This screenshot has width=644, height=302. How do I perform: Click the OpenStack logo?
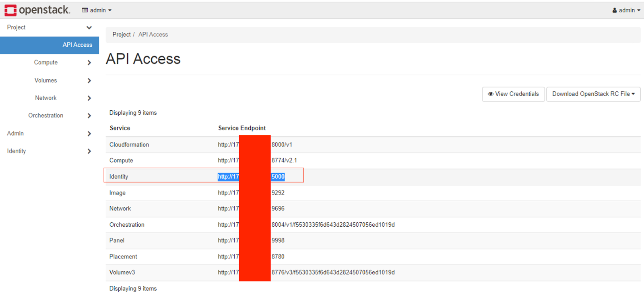coord(37,10)
